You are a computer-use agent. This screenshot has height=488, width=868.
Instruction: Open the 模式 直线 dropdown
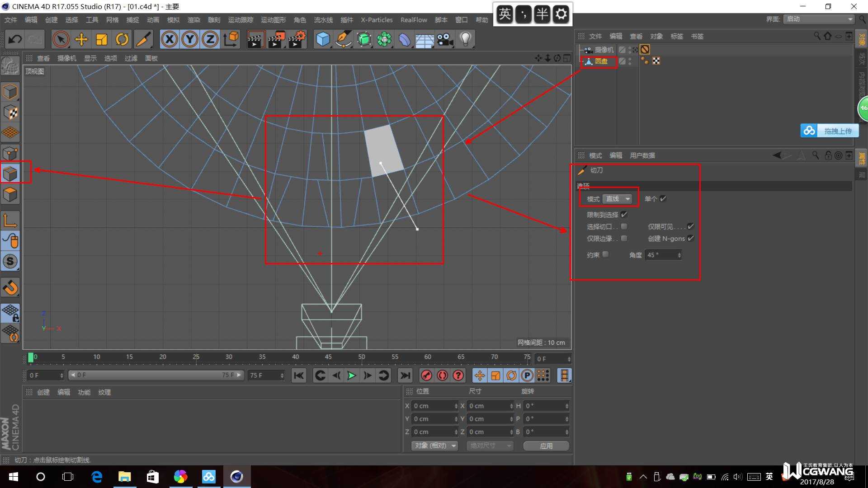tap(618, 199)
